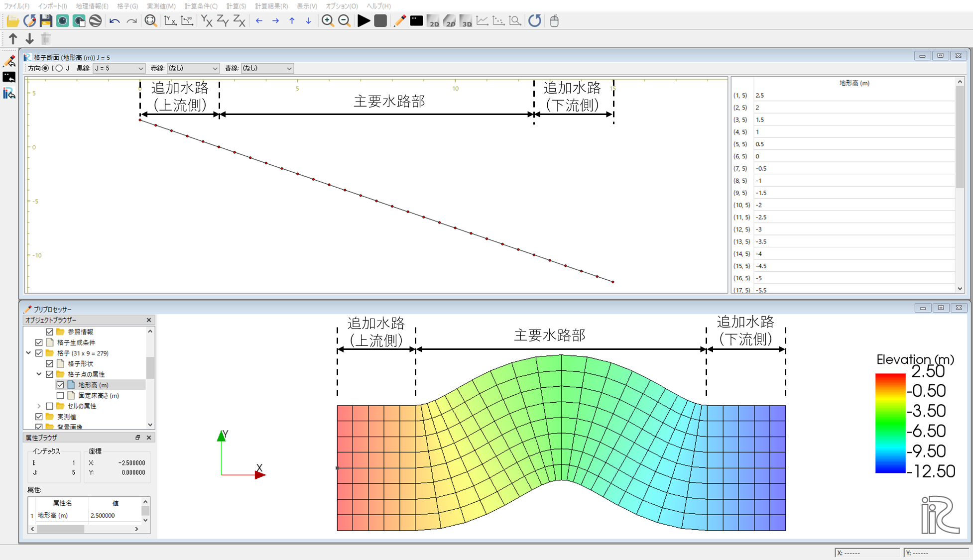Select the J direction radio button

coord(59,68)
